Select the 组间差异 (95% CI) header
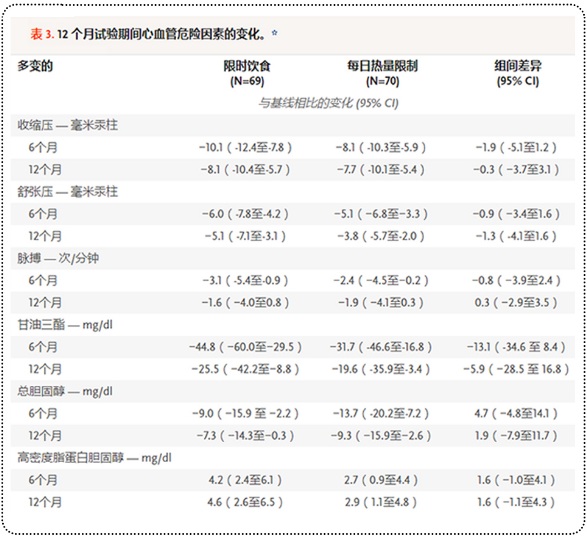 [x=518, y=73]
